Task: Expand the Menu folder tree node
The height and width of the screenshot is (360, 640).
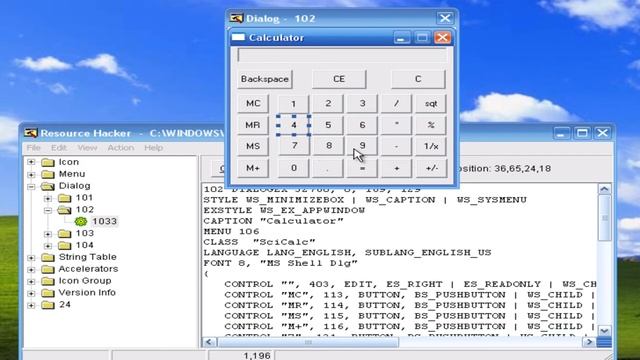Action: tap(31, 174)
